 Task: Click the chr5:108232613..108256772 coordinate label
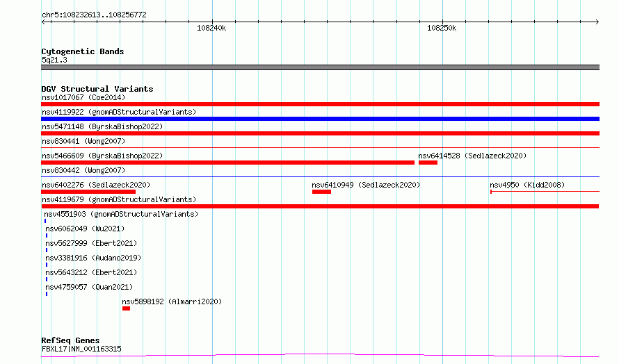tap(94, 15)
